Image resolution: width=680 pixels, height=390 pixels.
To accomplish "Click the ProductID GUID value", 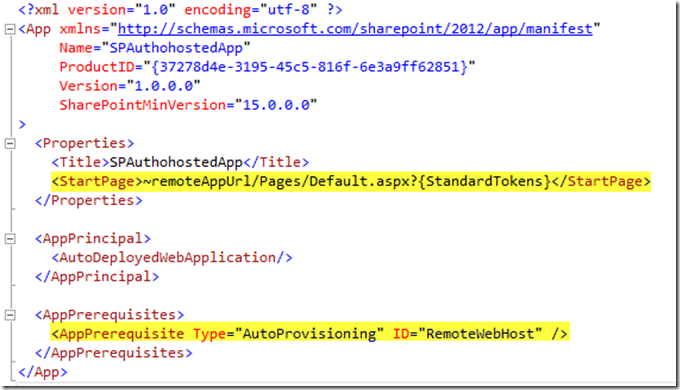I will click(309, 67).
